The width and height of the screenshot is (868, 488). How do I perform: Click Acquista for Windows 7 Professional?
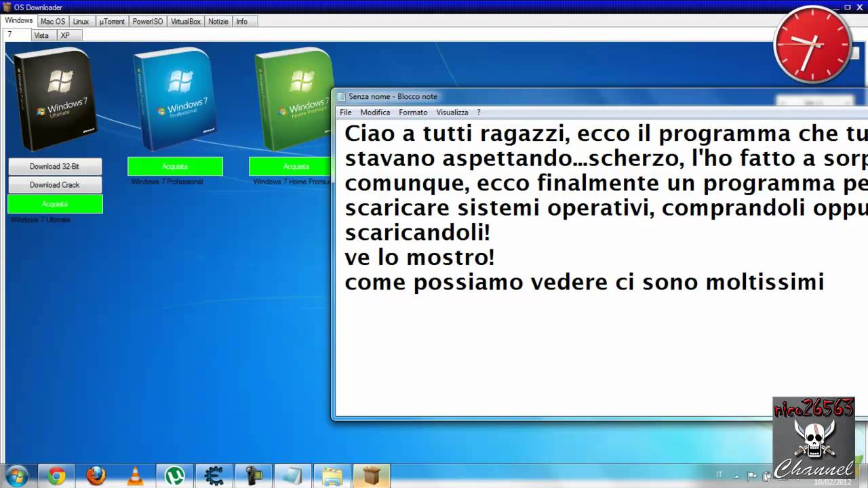click(x=175, y=166)
